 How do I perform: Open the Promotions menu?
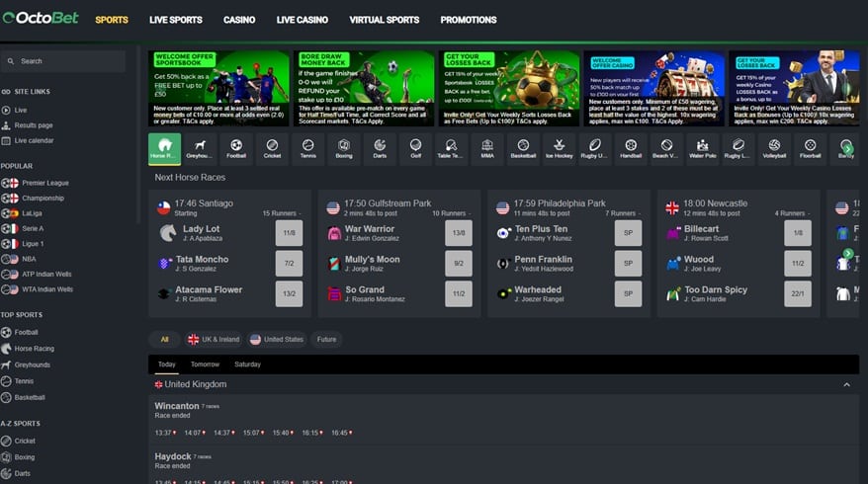[x=469, y=20]
